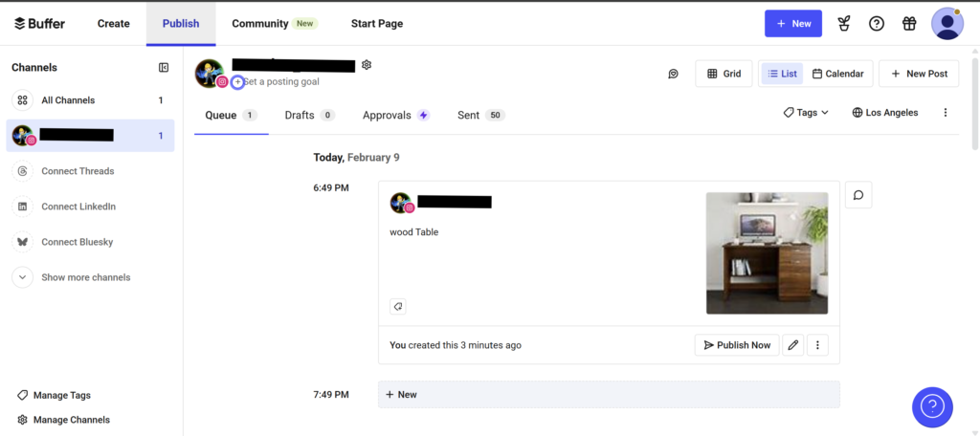Open the Queue tab
This screenshot has height=436, width=980.
(232, 115)
